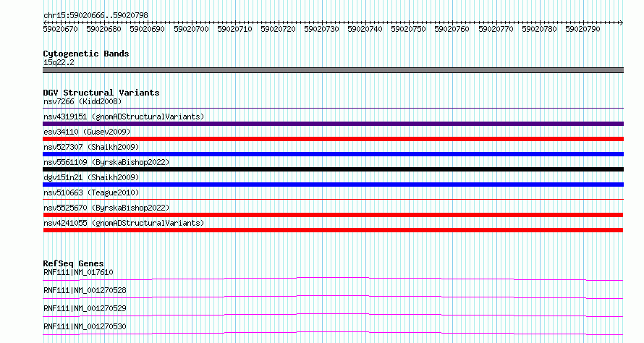
Task: Click ruler position 59020790
Action: pos(582,29)
